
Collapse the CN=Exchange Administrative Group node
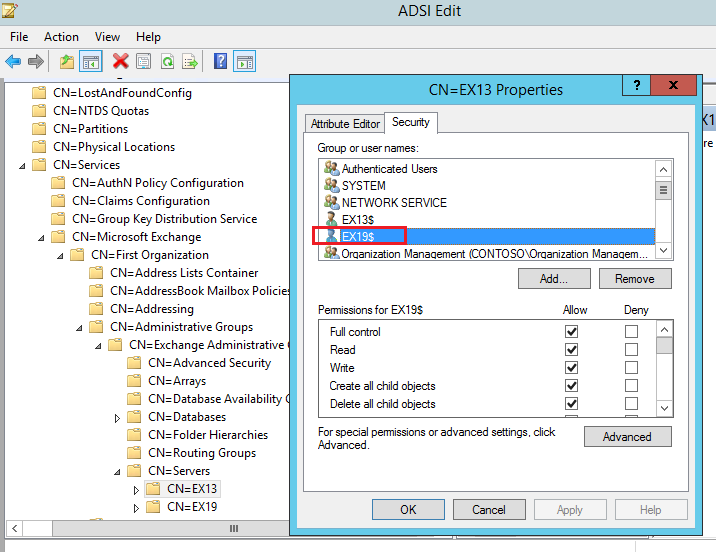(98, 346)
